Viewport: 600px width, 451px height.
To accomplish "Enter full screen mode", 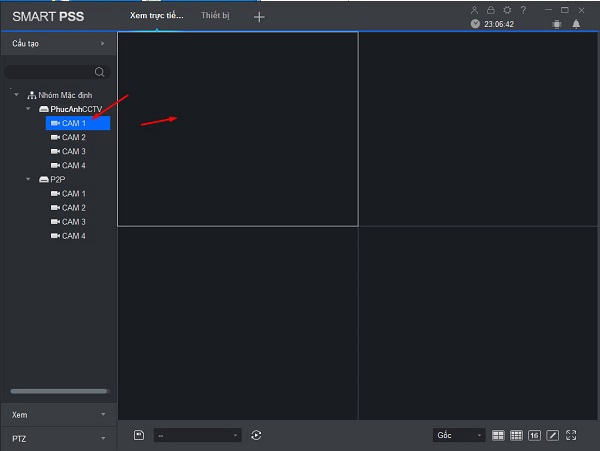I will pos(572,435).
